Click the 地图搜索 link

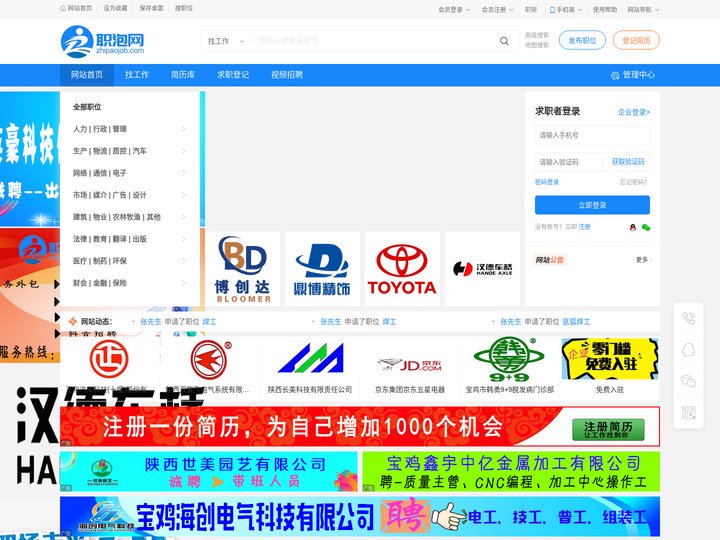[537, 45]
